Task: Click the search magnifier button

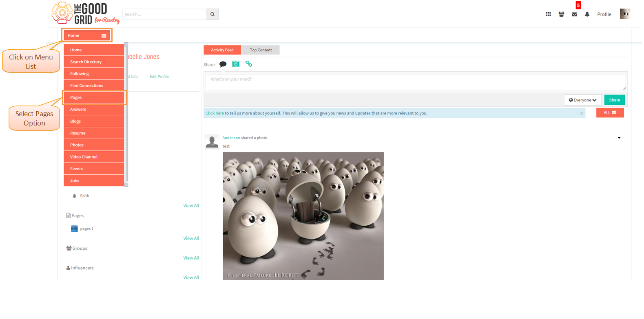Action: (x=212, y=14)
